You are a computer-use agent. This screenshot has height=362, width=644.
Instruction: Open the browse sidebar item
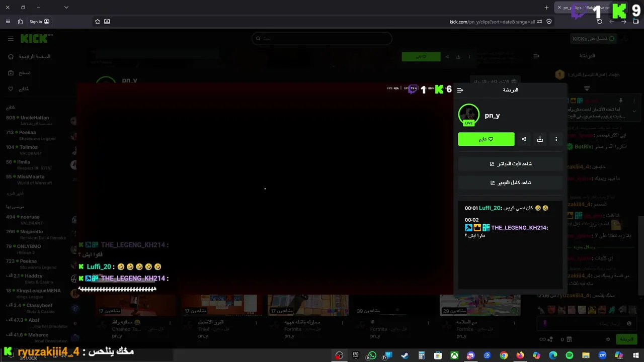[20, 73]
